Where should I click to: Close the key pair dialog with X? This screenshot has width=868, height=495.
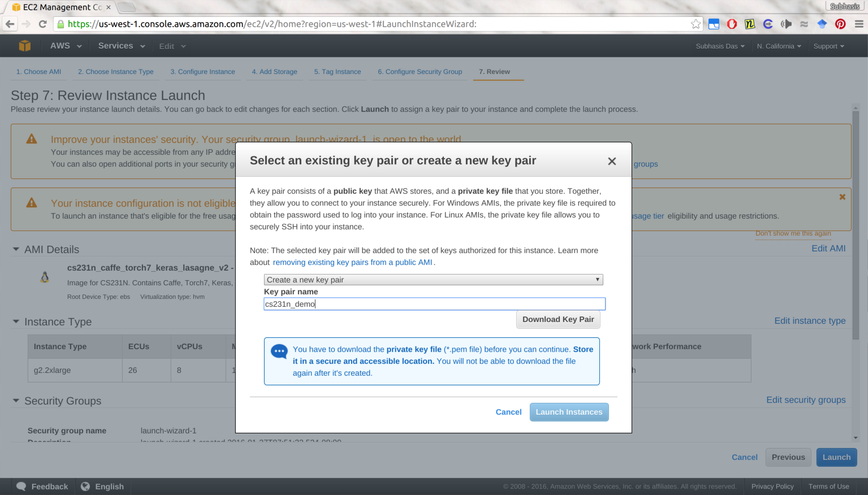(x=611, y=162)
